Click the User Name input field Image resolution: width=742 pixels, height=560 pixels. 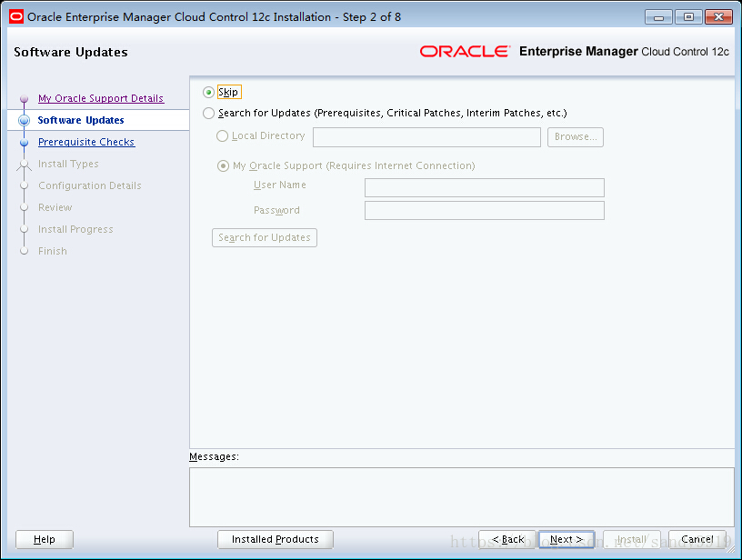(x=484, y=187)
